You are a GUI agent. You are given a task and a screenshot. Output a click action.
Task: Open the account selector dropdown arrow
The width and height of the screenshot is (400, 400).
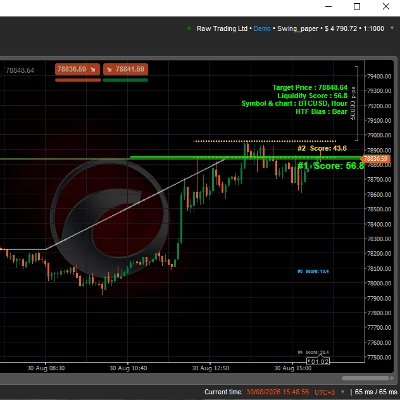point(392,28)
